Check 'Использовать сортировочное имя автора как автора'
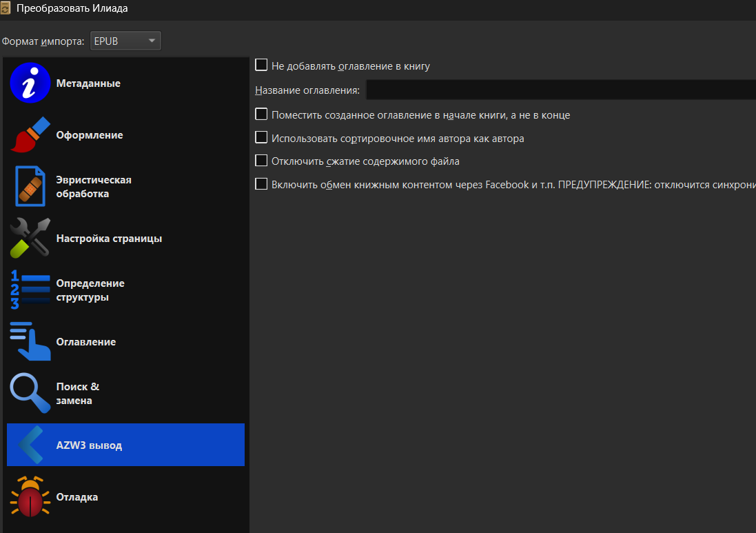 [261, 138]
